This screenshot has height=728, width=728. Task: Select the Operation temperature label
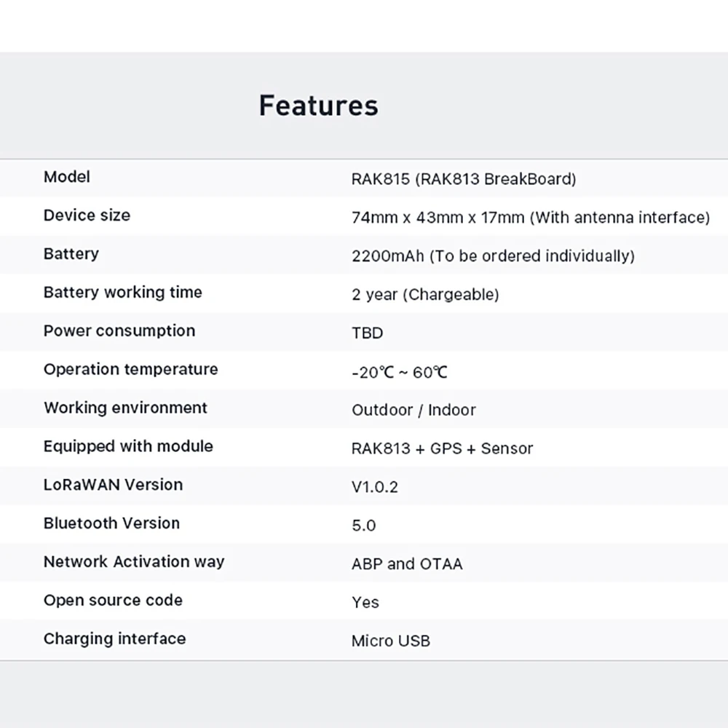click(x=130, y=370)
